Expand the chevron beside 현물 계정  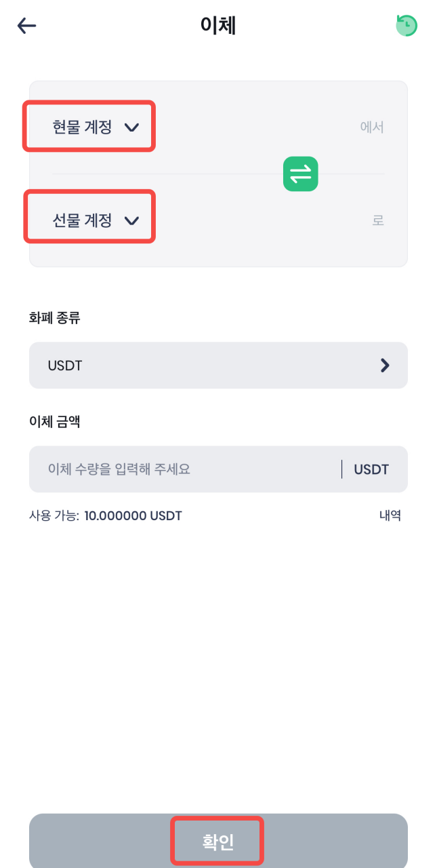click(x=132, y=127)
